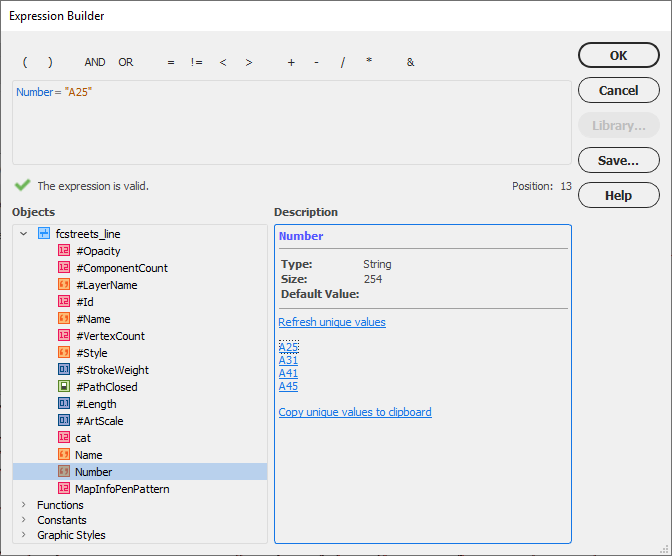Insert unique value A25
672x556 pixels.
(288, 347)
